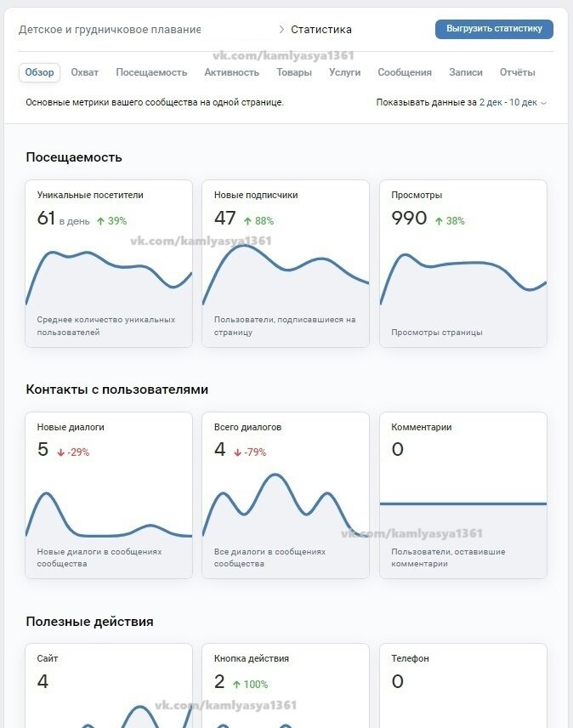Open the Всего диалогов chart card
Viewport: 573px width, 728px height.
click(x=286, y=495)
